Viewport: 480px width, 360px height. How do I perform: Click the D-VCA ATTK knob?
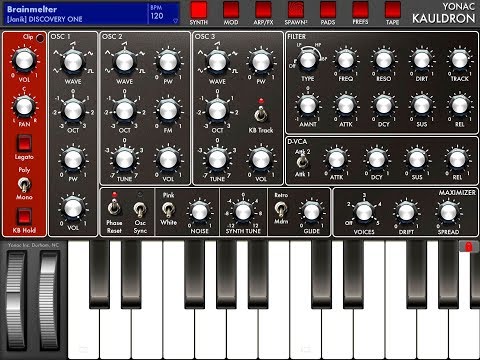pos(336,160)
